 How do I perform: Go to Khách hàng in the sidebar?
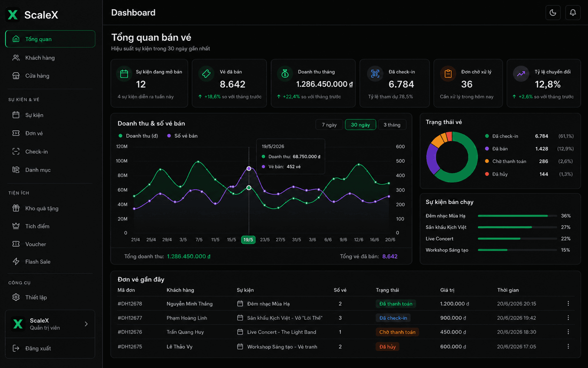click(50, 57)
